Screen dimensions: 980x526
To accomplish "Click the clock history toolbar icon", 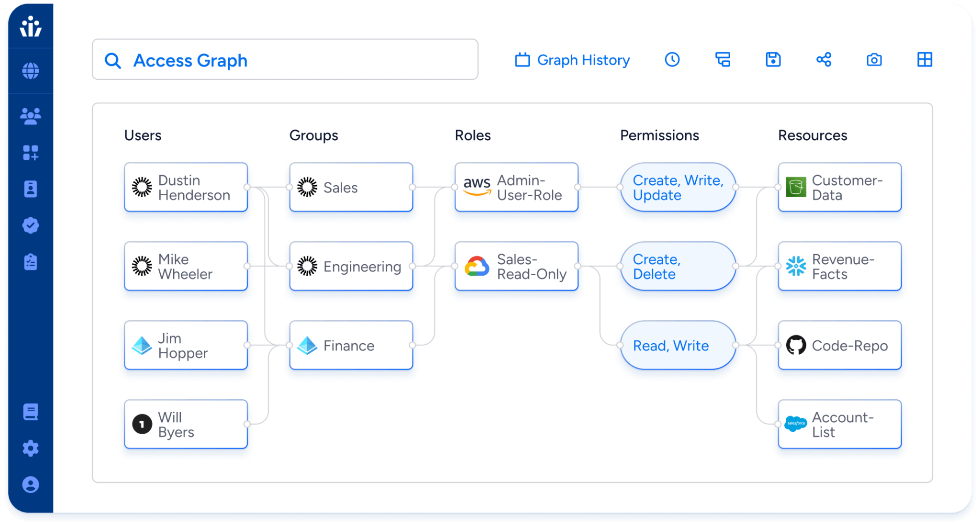I will click(x=672, y=60).
